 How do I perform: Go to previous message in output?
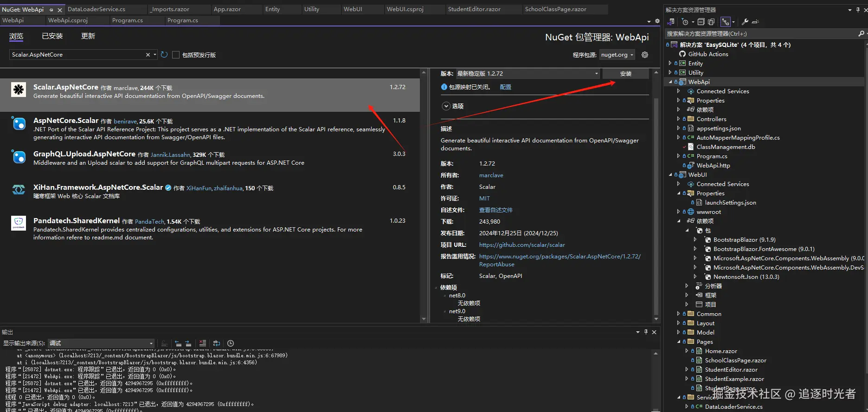pyautogui.click(x=179, y=343)
